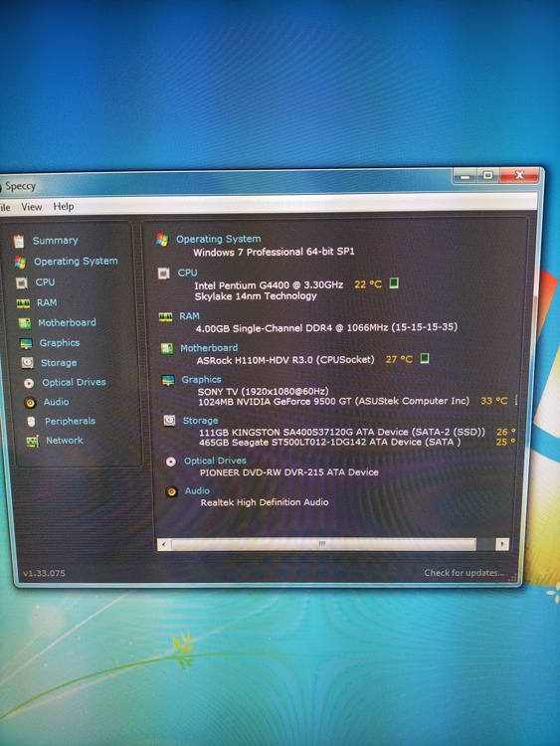Viewport: 560px width, 746px height.
Task: Click the Motherboard icon in summary pane
Action: coord(167,349)
